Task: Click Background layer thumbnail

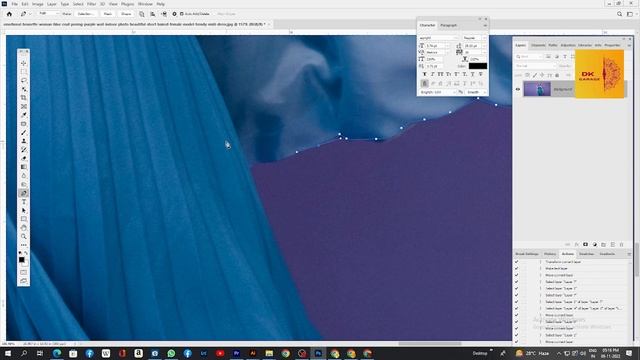Action: pyautogui.click(x=537, y=89)
